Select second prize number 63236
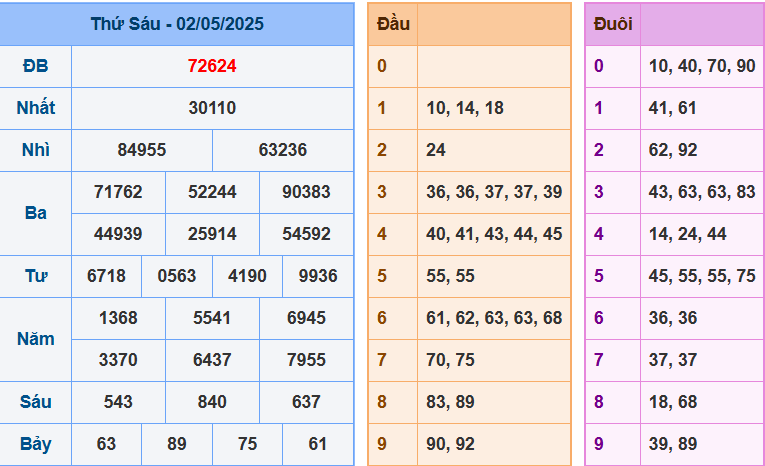Image resolution: width=765 pixels, height=466 pixels. 283,150
